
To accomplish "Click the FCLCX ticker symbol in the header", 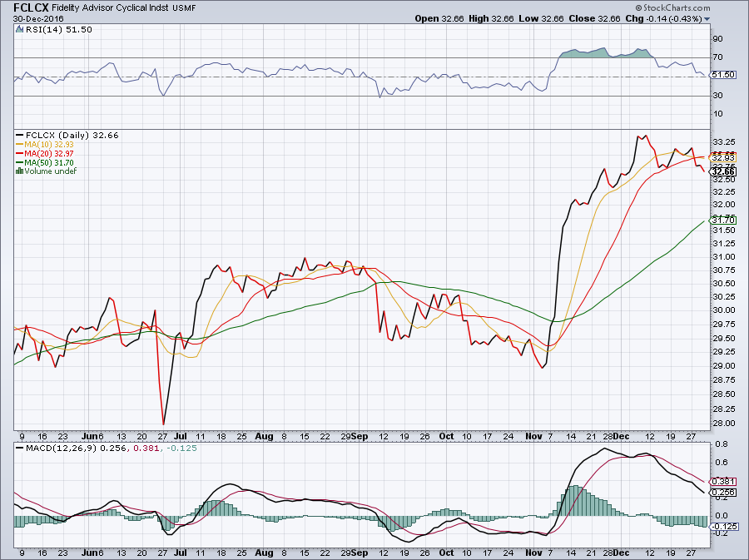I will pyautogui.click(x=31, y=7).
